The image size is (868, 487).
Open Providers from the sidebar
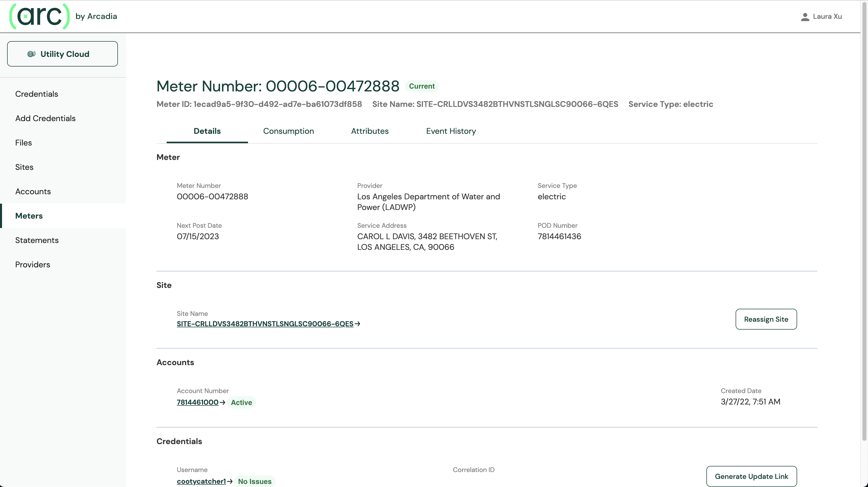[32, 264]
